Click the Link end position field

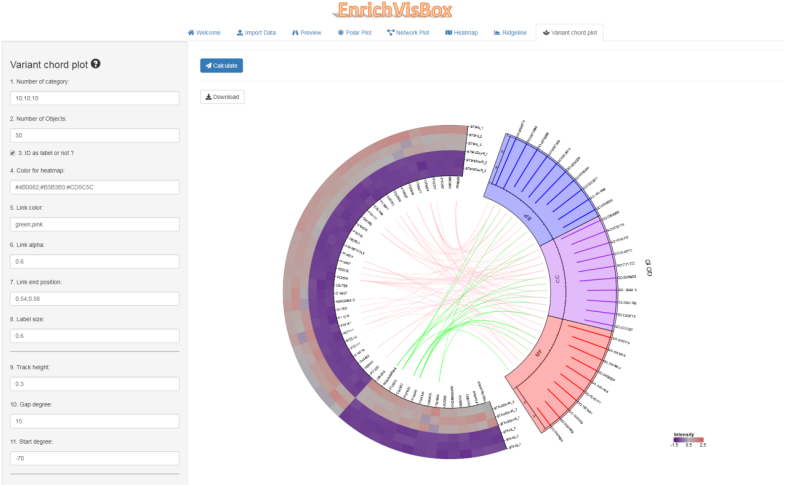[x=94, y=299]
